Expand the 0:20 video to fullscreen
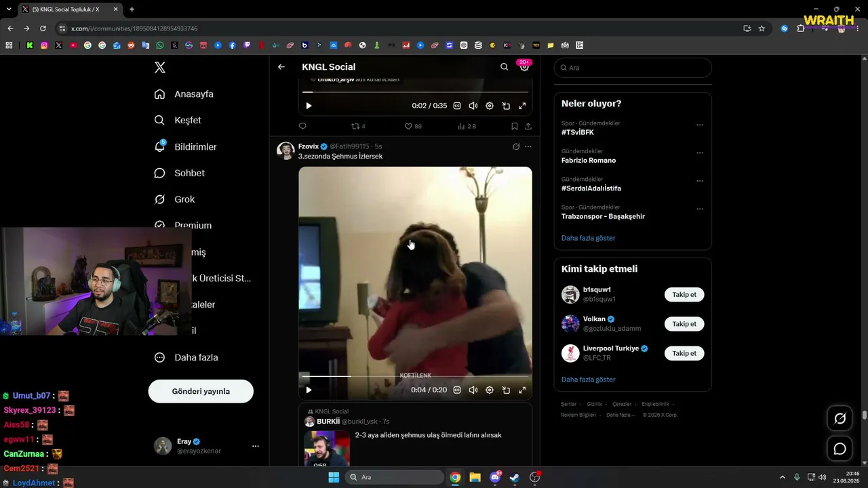The height and width of the screenshot is (488, 868). click(x=522, y=390)
